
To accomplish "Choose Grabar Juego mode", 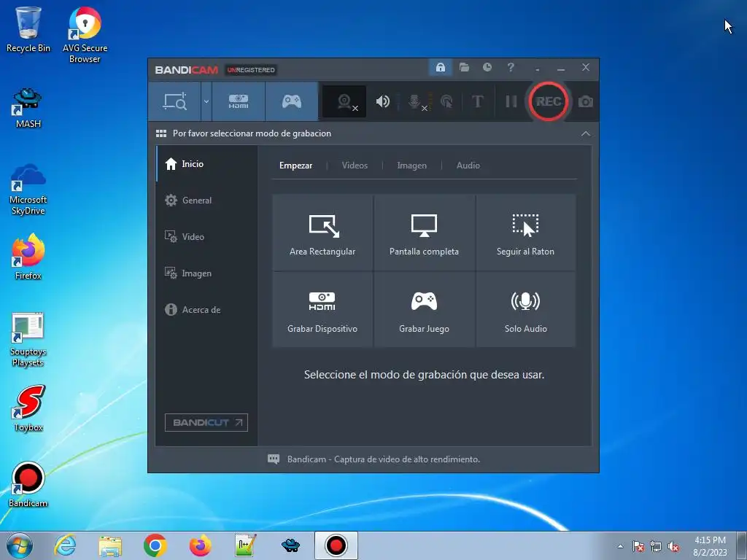I will coord(424,309).
